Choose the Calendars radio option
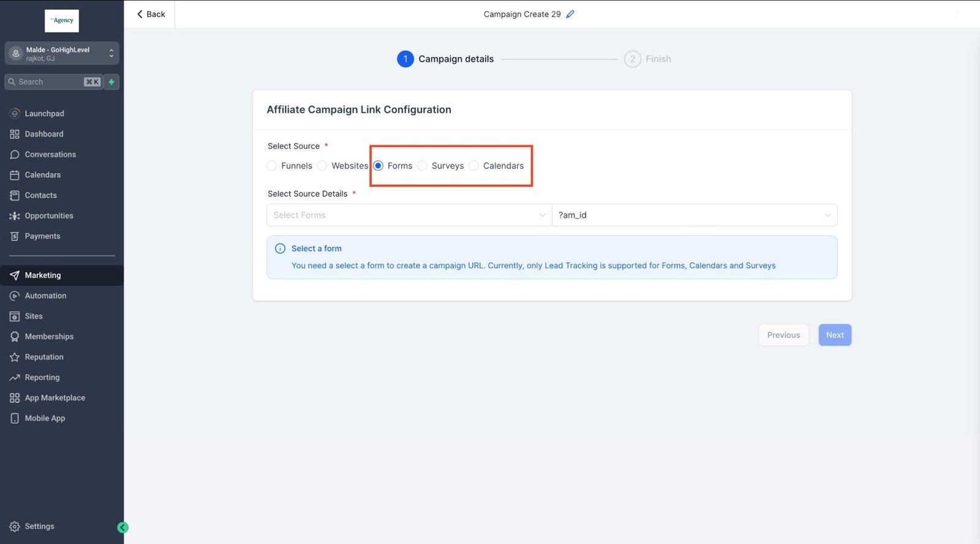The height and width of the screenshot is (544, 980). pyautogui.click(x=474, y=166)
